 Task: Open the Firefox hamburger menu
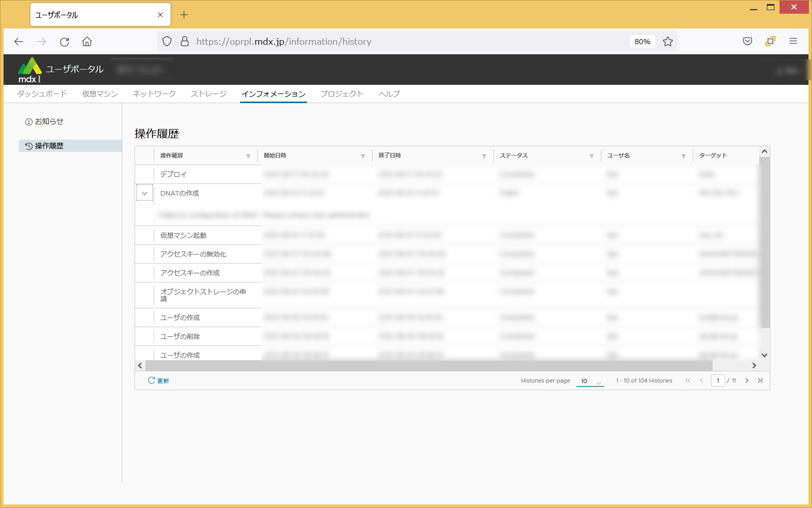793,41
